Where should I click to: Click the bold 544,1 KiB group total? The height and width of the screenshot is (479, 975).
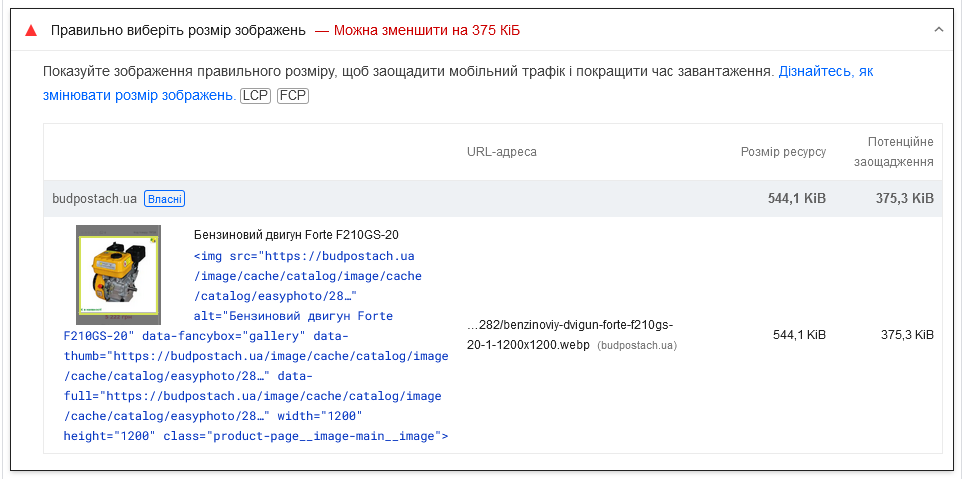(797, 198)
